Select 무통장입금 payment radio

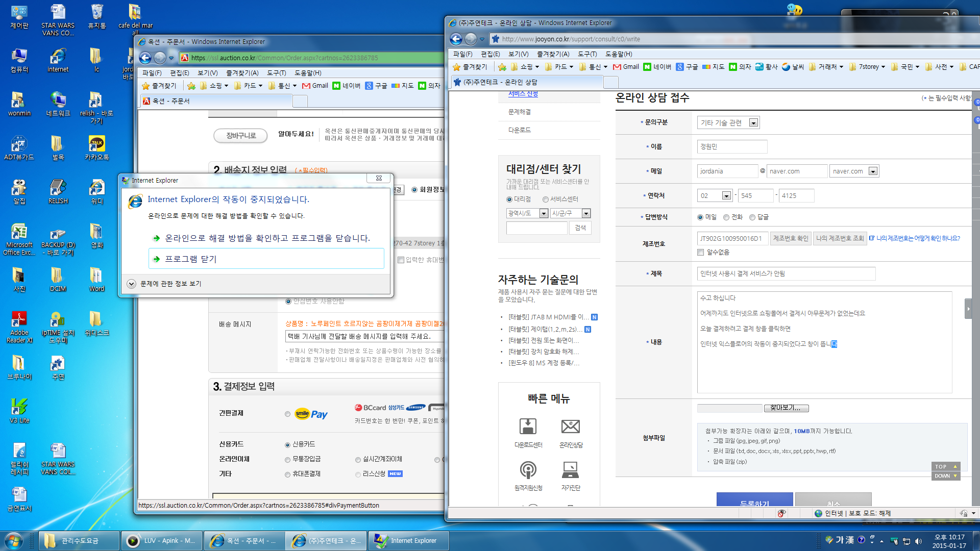click(287, 460)
